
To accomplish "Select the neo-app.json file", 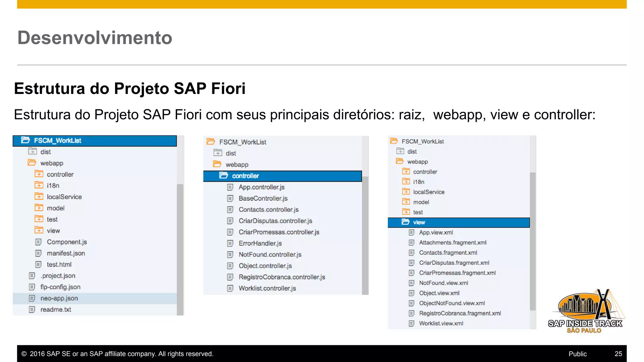I will pyautogui.click(x=95, y=298).
